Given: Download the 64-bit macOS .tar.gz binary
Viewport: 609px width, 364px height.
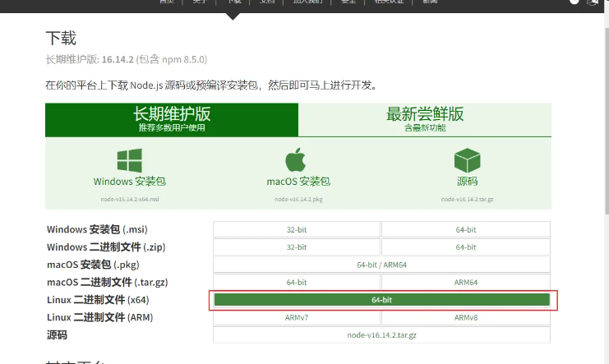Looking at the screenshot, I should pyautogui.click(x=297, y=283).
